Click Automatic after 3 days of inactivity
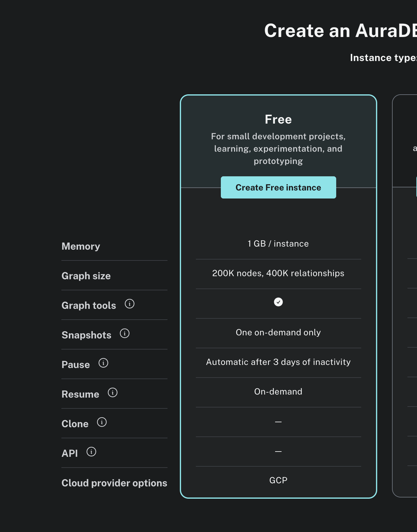This screenshot has width=417, height=532. (x=278, y=362)
